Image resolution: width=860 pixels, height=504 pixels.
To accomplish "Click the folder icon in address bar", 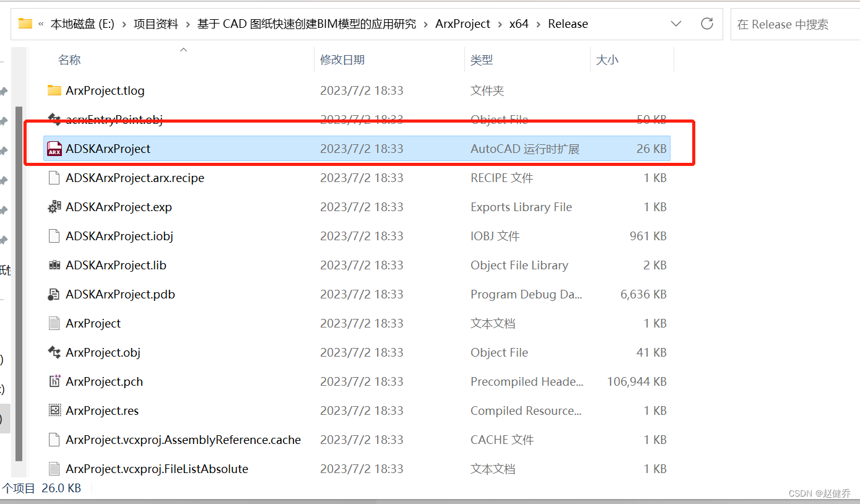I will pyautogui.click(x=25, y=24).
